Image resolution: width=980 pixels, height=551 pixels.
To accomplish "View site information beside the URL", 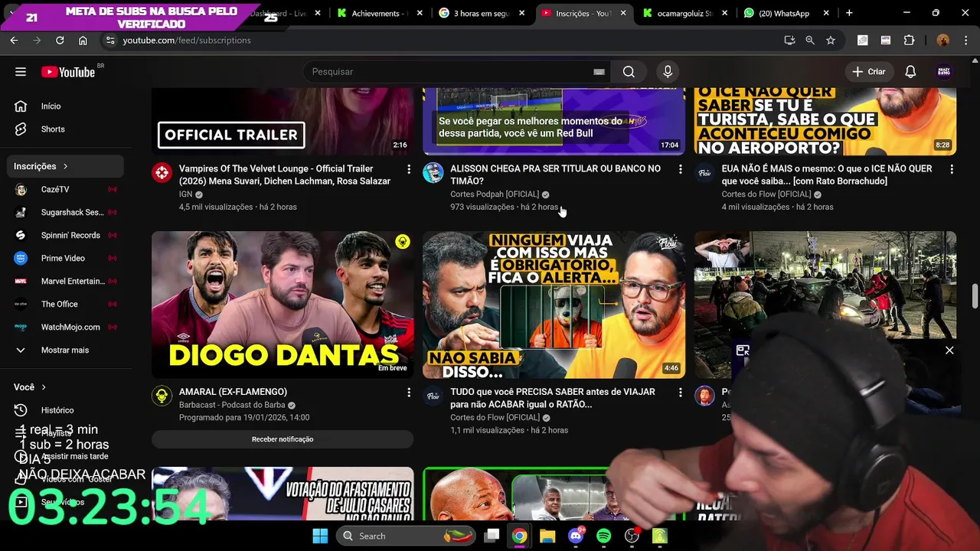I will (110, 41).
